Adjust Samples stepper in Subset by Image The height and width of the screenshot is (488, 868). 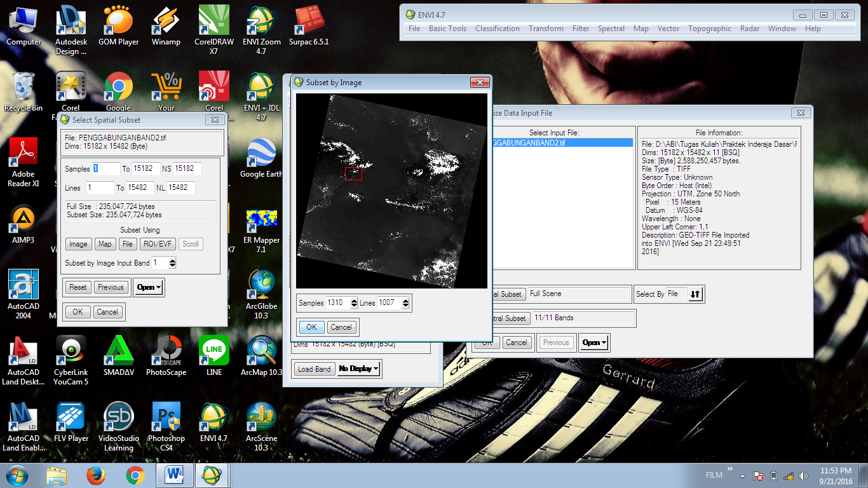tap(353, 303)
